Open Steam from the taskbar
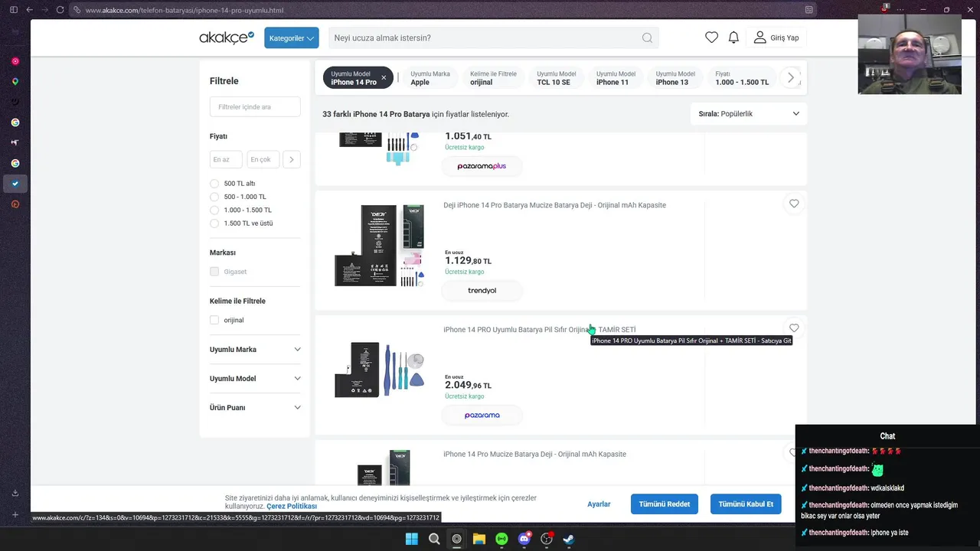The width and height of the screenshot is (980, 551). pos(569,539)
